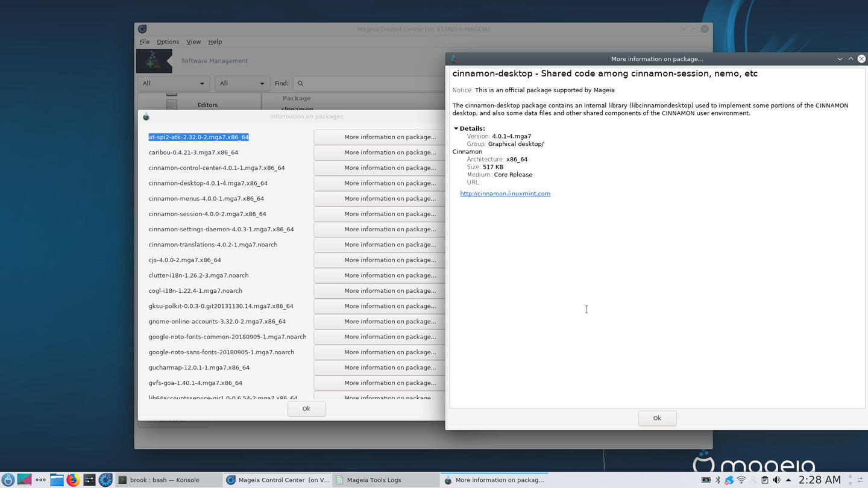Viewport: 868px width, 488px height.
Task: More information for gvfs-goa package
Action: tap(379, 383)
